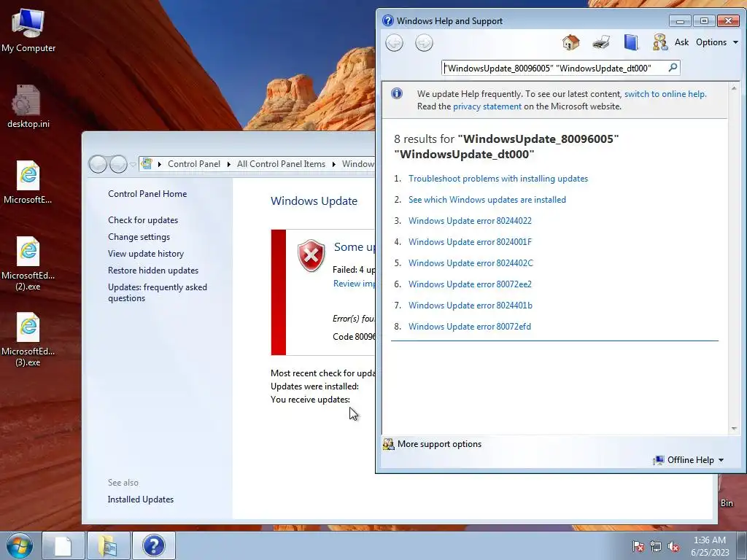Go back in Control Panel window
This screenshot has width=747, height=560.
(x=98, y=164)
